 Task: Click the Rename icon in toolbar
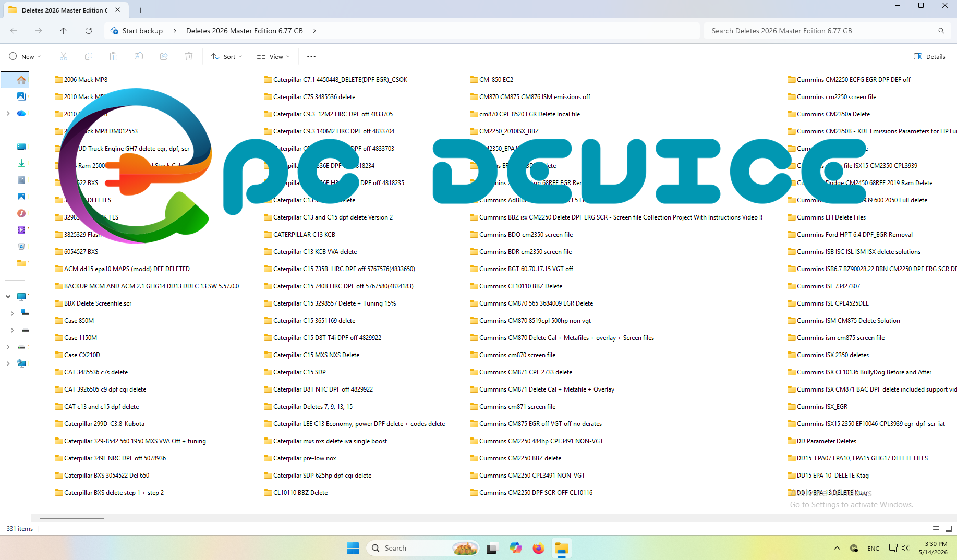click(139, 56)
